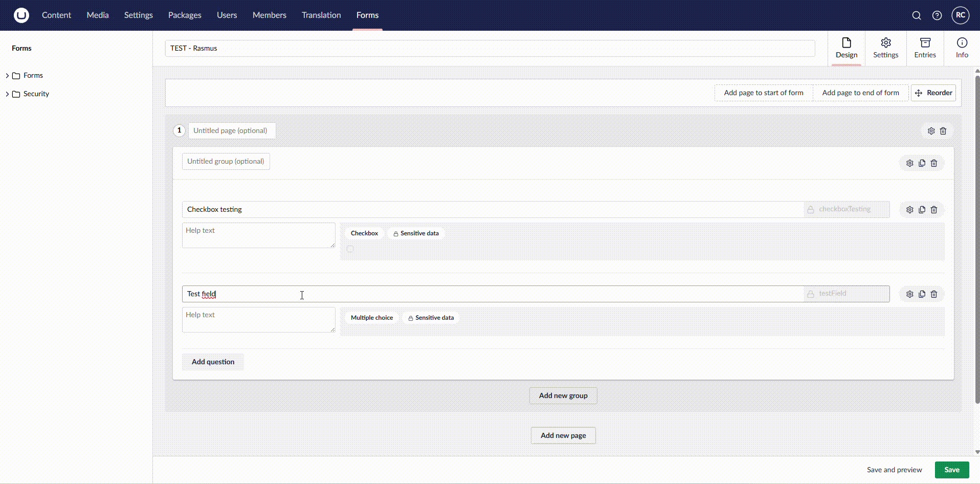980x484 pixels.
Task: Tick the checkbox preview under Checkbox testing
Action: [350, 249]
